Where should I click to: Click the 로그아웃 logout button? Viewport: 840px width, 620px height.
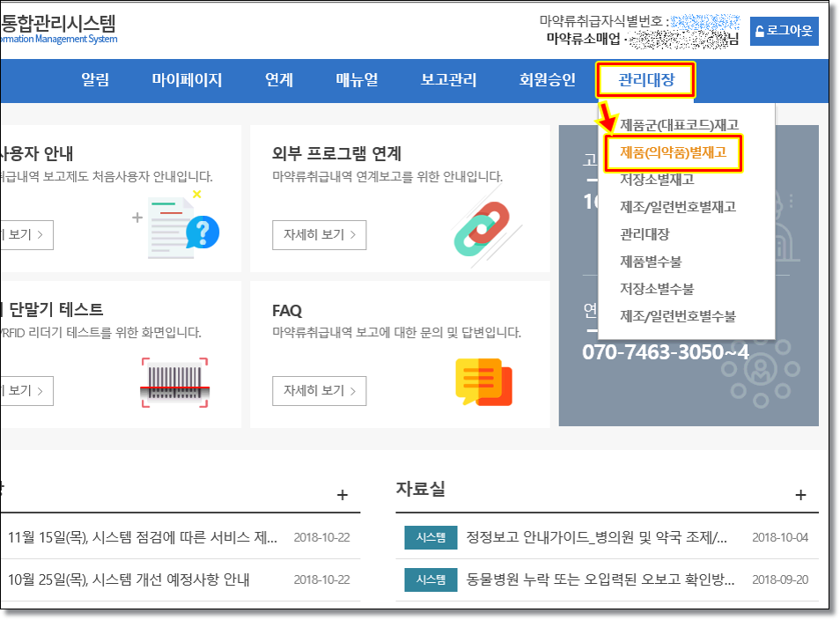tap(785, 31)
